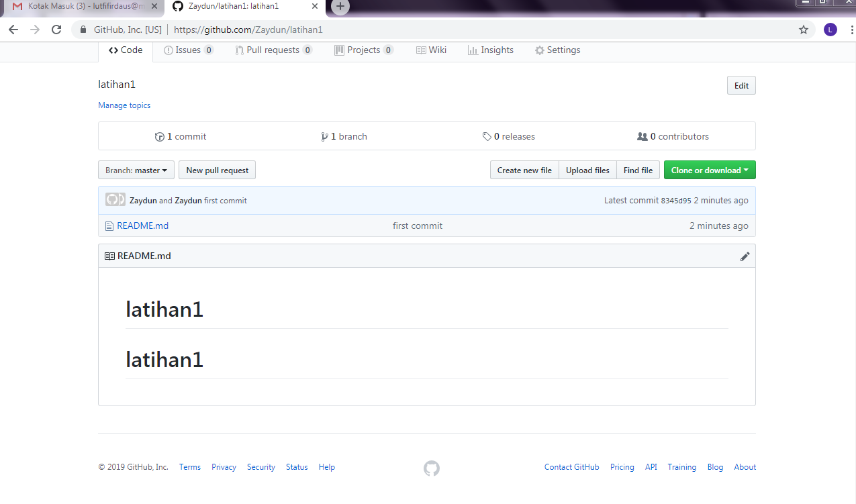Image resolution: width=856 pixels, height=504 pixels.
Task: Open the About footer link
Action: coord(745,467)
